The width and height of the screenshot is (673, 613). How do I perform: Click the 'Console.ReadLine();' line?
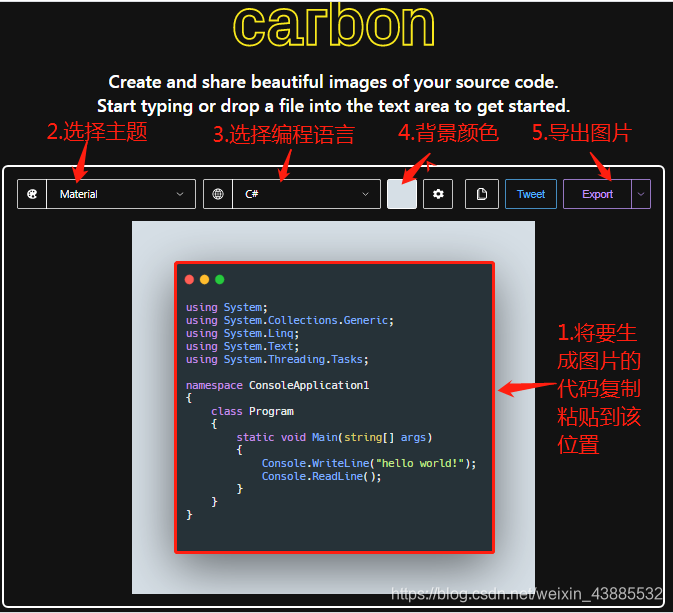pos(321,476)
